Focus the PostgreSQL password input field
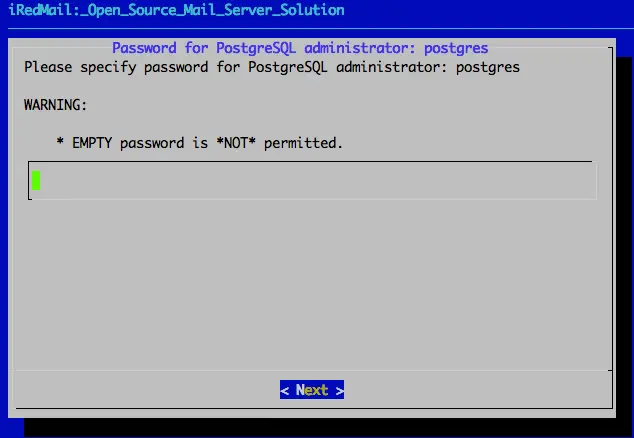634x438 pixels. pos(312,180)
